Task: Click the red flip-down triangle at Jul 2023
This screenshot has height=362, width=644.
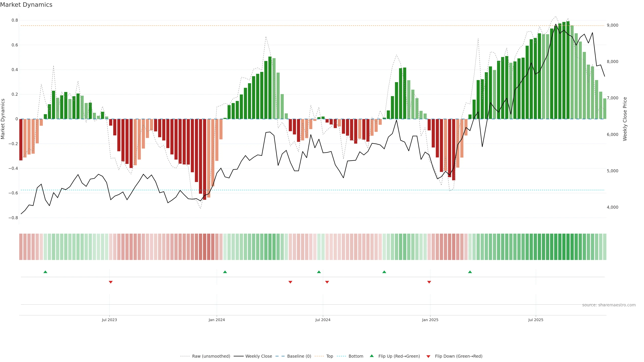Action: 111,282
